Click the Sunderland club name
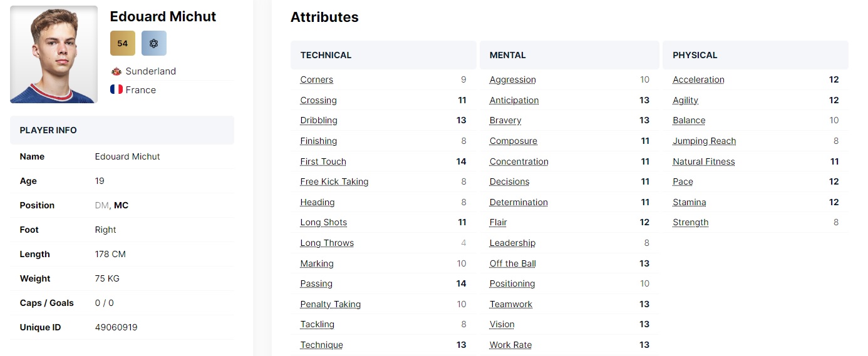868x356 pixels. [151, 71]
